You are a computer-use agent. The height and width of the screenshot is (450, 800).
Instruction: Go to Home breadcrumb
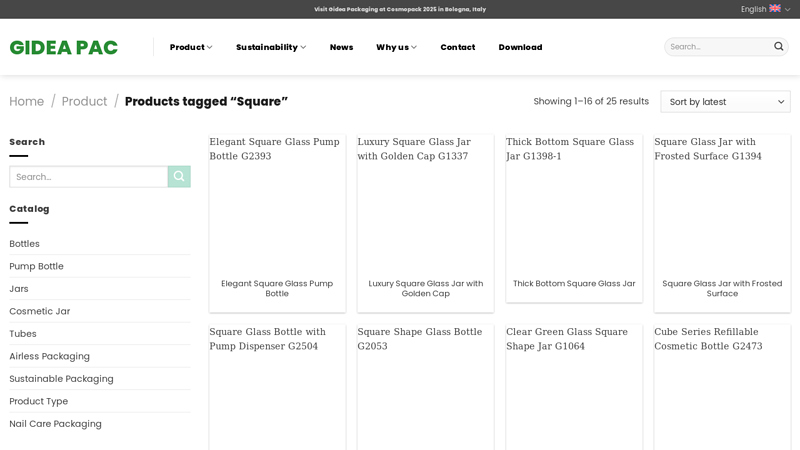coord(27,102)
